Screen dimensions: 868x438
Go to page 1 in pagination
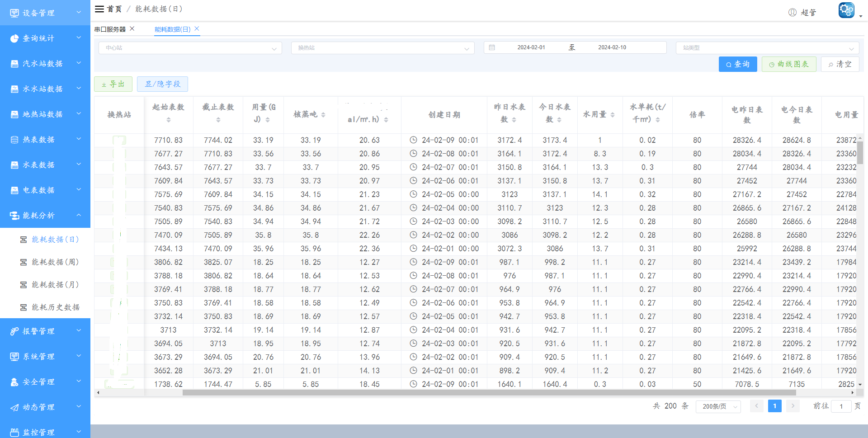(x=774, y=406)
